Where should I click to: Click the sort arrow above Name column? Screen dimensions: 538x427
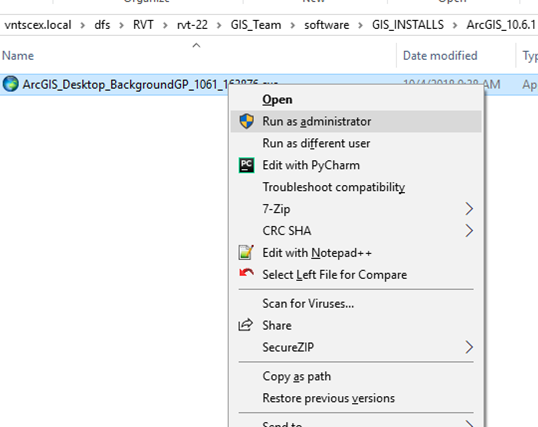[196, 45]
